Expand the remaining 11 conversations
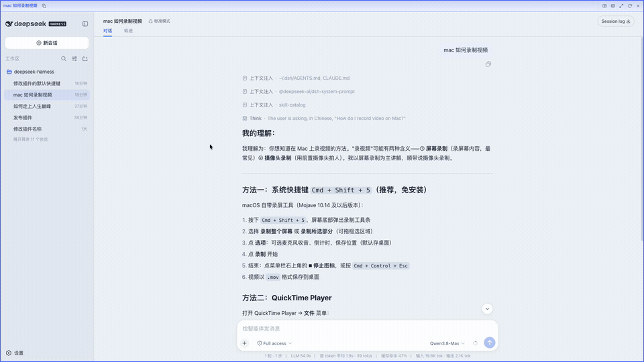Screen dimensions: 644x362 pyautogui.click(x=30, y=139)
